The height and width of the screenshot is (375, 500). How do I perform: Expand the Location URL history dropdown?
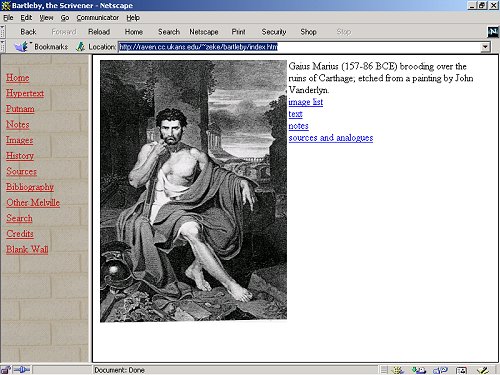point(486,47)
